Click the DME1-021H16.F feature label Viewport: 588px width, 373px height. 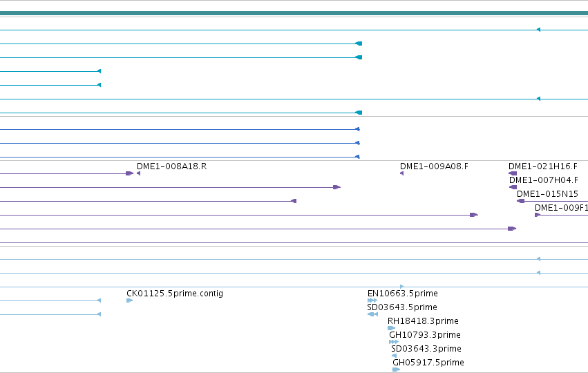pyautogui.click(x=543, y=166)
